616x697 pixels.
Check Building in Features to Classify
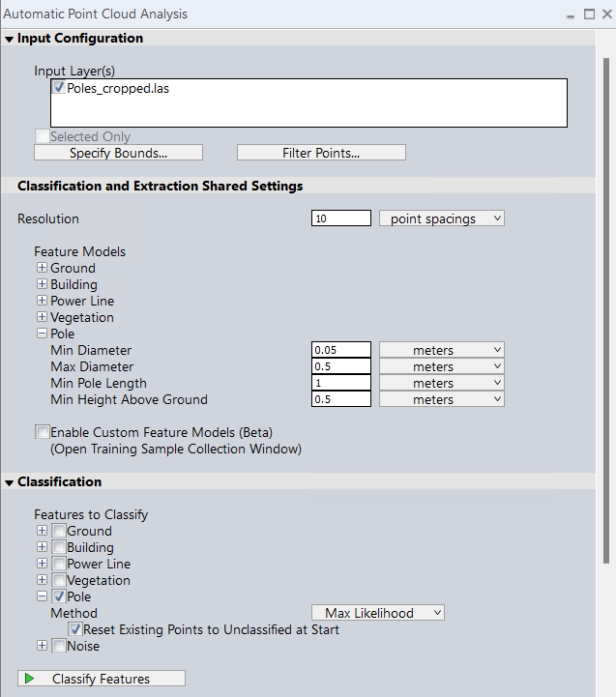tap(59, 547)
